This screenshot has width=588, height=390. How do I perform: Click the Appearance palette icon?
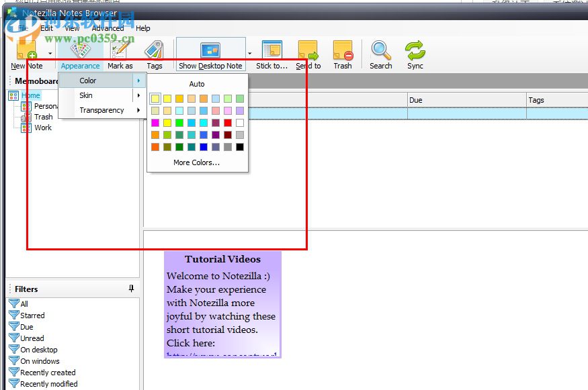point(80,50)
